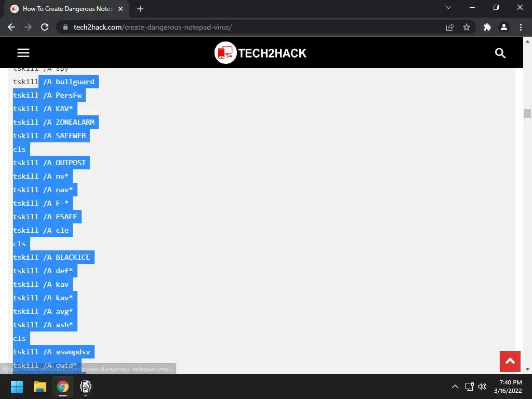
Task: Open a new browser tab
Action: [140, 9]
